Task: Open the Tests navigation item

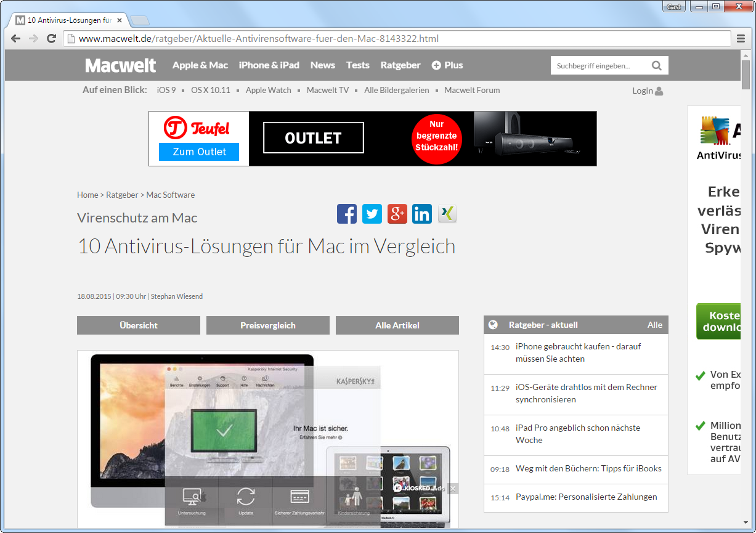Action: pyautogui.click(x=357, y=65)
